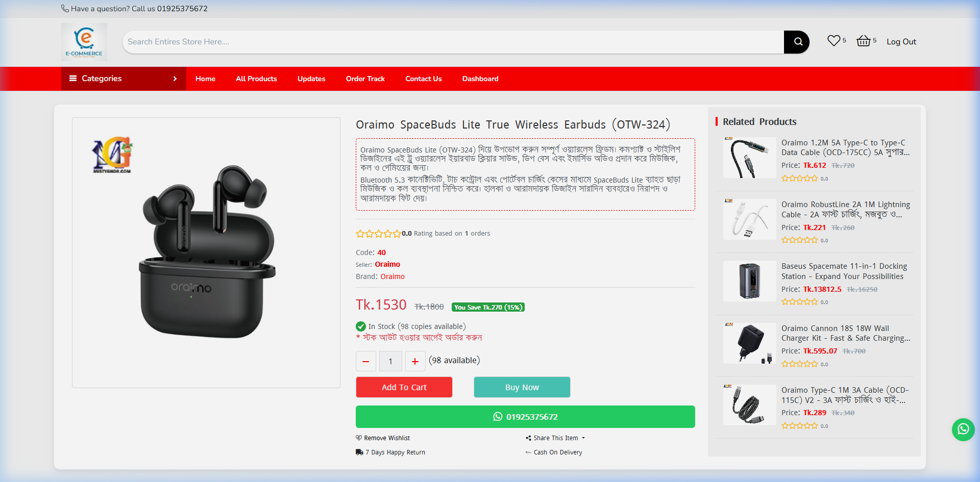
Task: Open the Baseus Spacemate Docking Station thumbnail
Action: point(749,281)
